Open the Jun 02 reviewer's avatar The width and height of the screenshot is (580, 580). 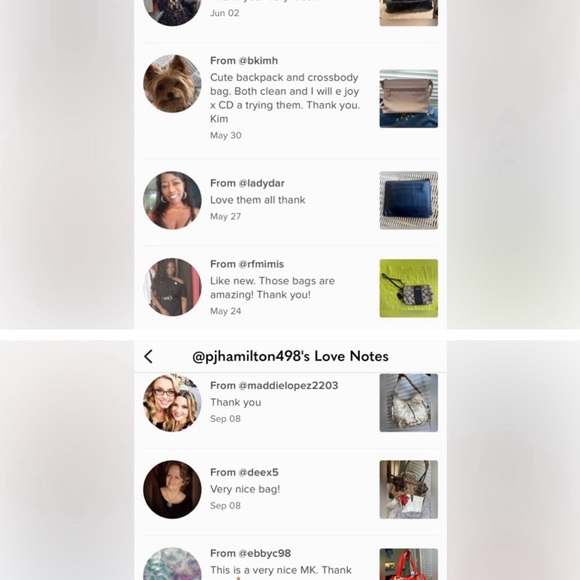pos(172,13)
